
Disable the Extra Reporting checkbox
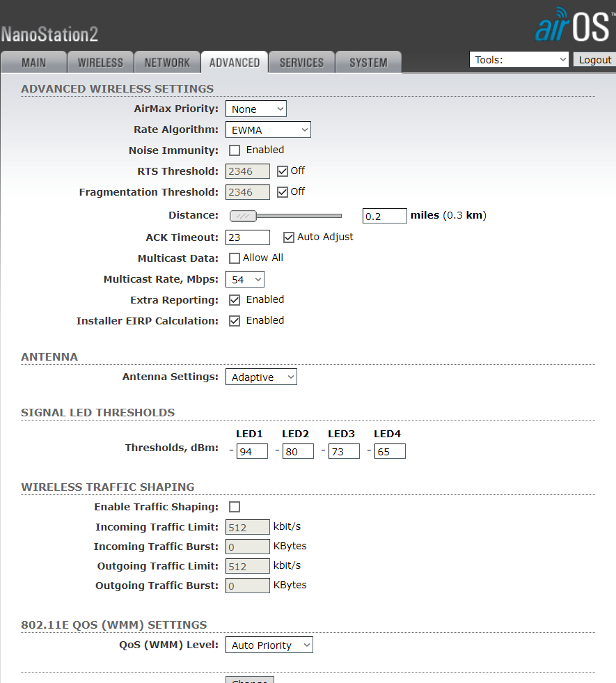point(235,300)
